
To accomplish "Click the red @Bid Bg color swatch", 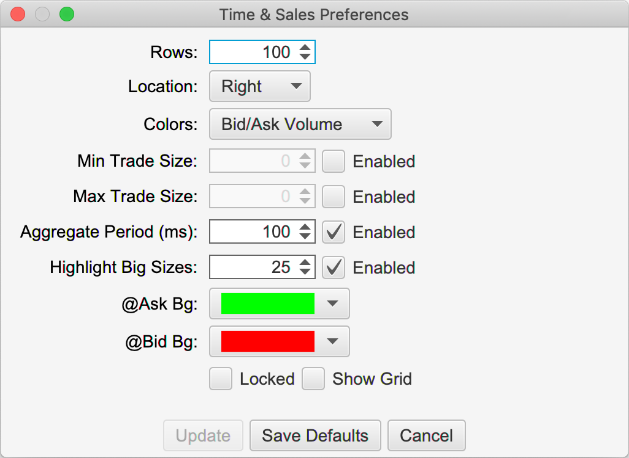I will 267,342.
